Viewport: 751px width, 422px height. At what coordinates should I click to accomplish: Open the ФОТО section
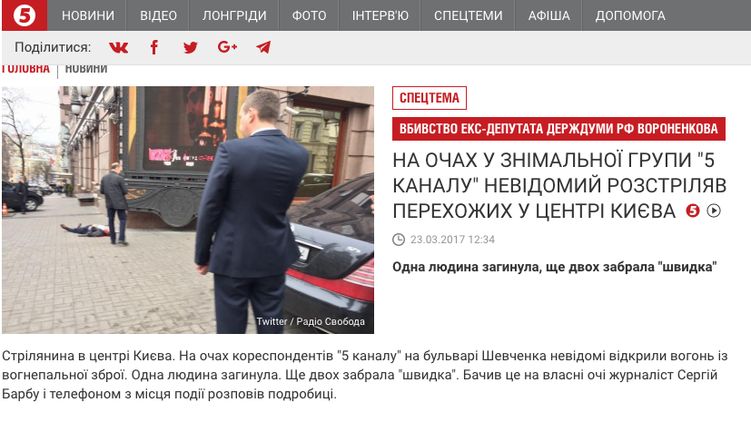(x=309, y=15)
